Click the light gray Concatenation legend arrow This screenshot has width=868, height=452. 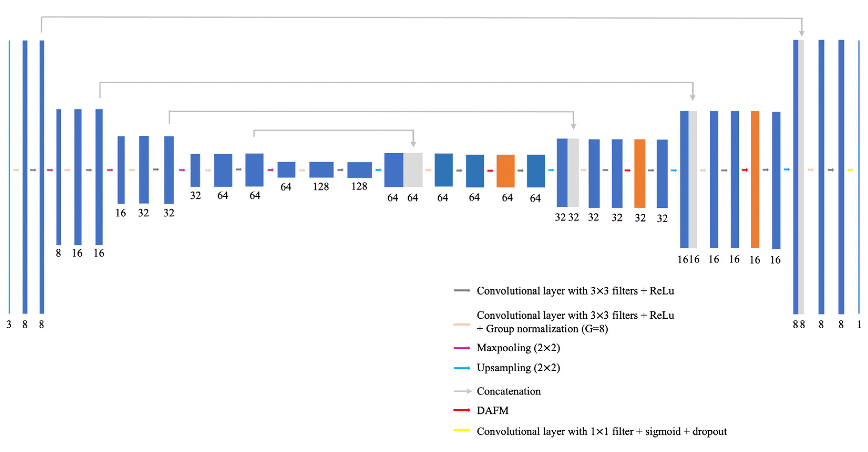tap(462, 391)
